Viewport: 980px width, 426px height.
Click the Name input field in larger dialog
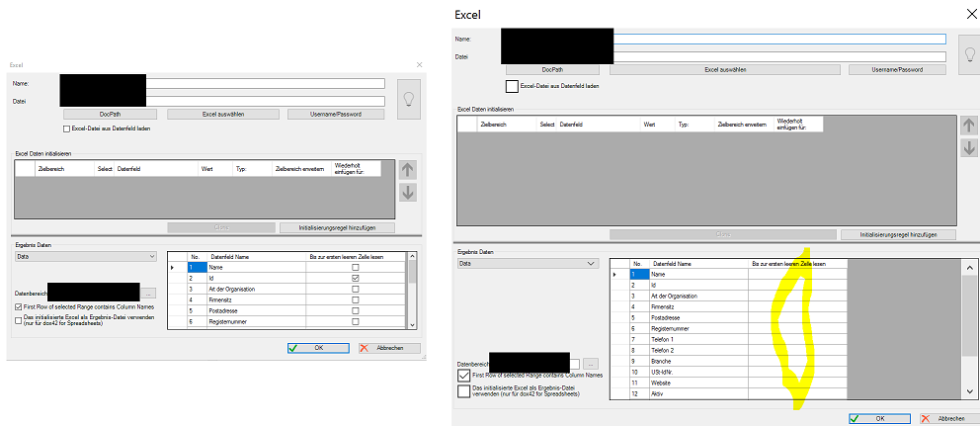pos(779,39)
